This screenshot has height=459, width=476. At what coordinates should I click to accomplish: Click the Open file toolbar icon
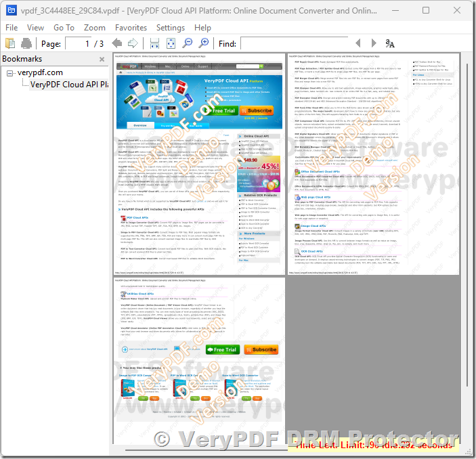(x=12, y=43)
